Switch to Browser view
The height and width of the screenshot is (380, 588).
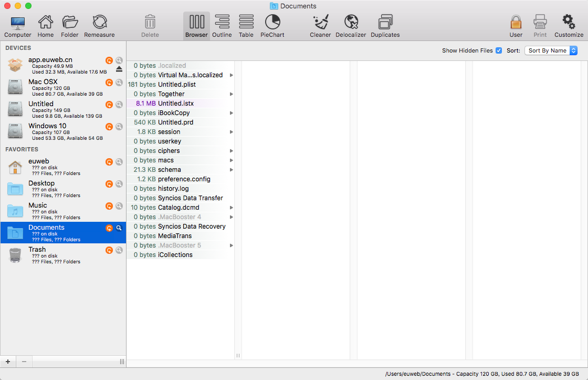[x=196, y=26]
